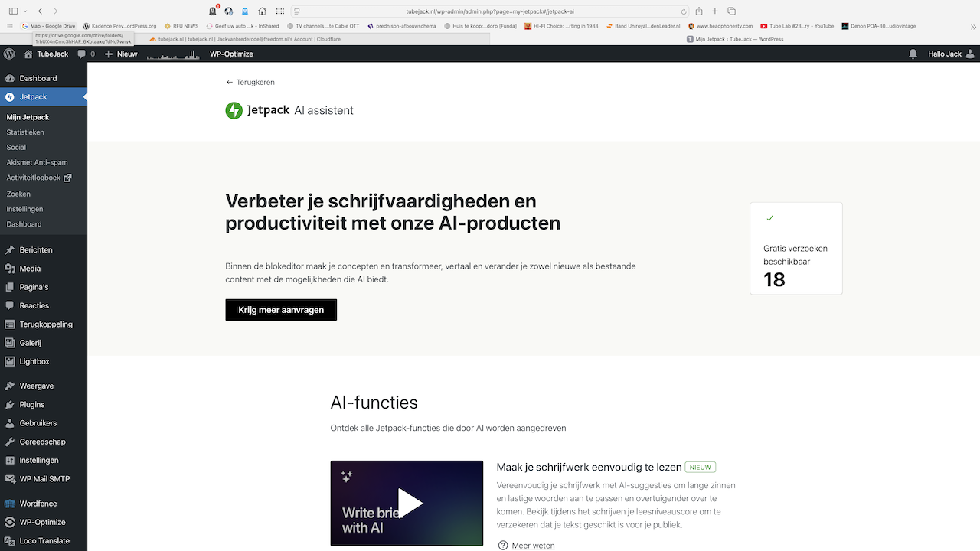This screenshot has width=980, height=551.
Task: Open the Activiteitlogboek external link
Action: 39,178
